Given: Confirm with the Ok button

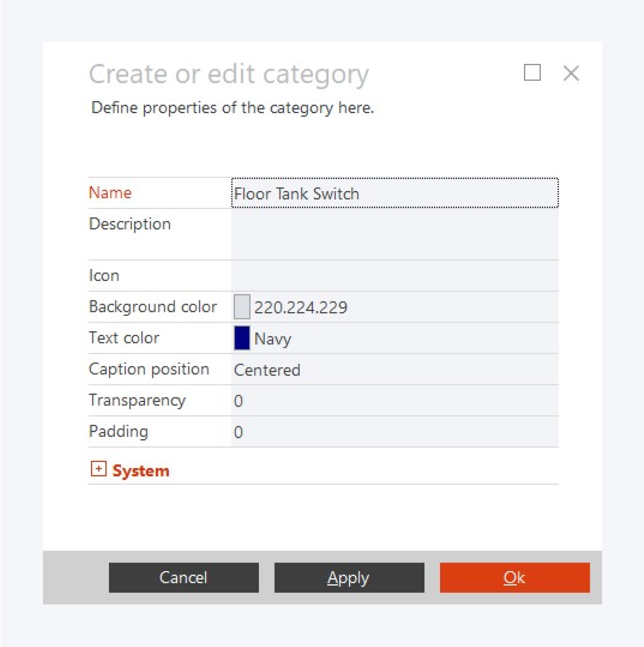Looking at the screenshot, I should pos(514,577).
